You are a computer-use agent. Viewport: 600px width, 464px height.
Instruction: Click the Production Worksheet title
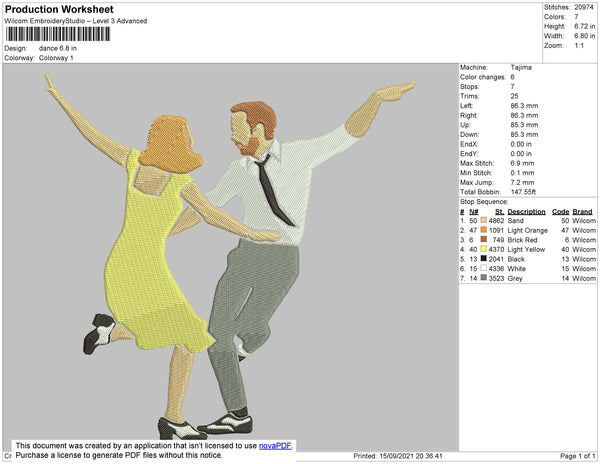(59, 9)
